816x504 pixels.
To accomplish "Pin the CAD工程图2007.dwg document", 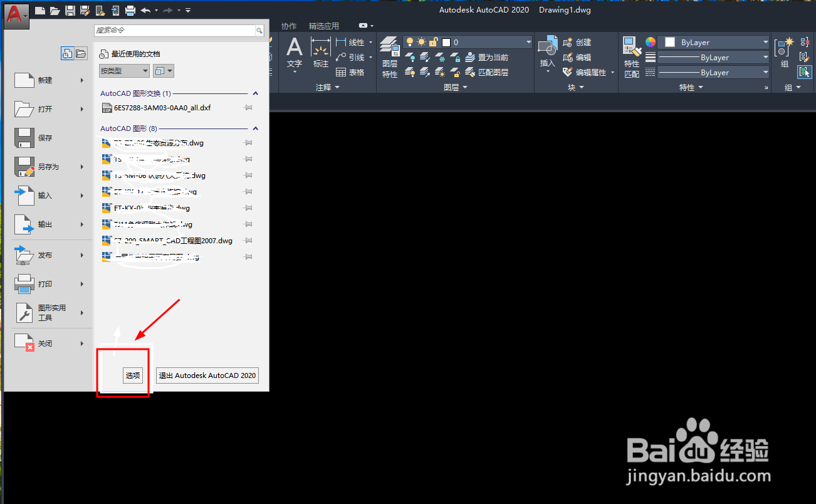I will (248, 241).
